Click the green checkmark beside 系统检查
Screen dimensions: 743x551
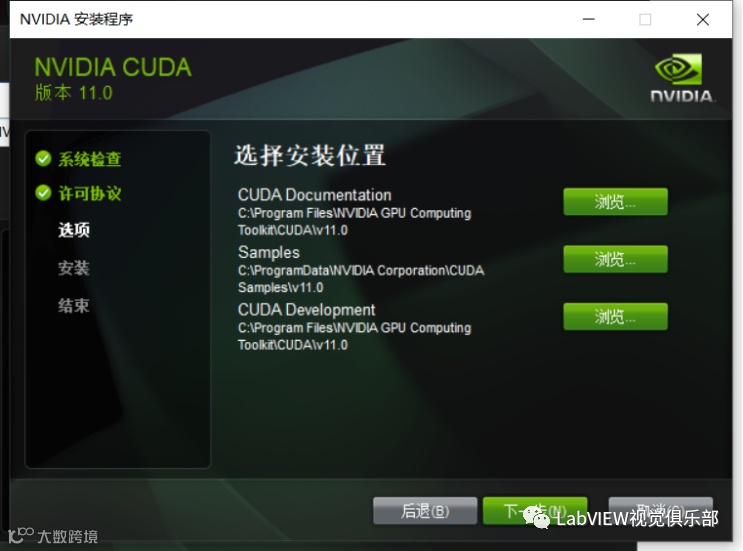[43, 159]
